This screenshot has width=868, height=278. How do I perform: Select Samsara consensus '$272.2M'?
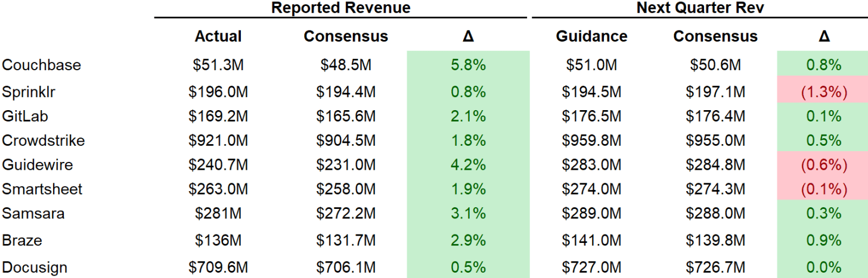pos(346,213)
